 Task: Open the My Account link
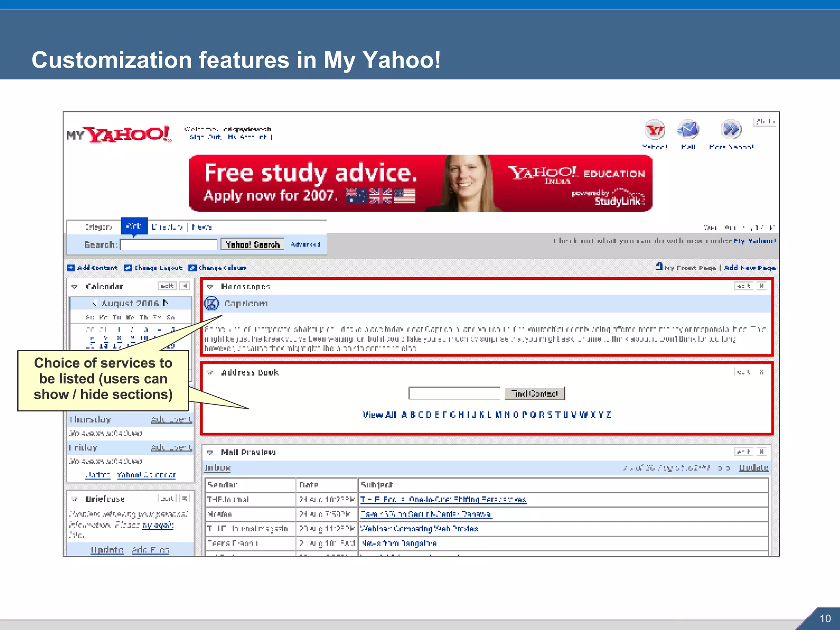pos(248,137)
